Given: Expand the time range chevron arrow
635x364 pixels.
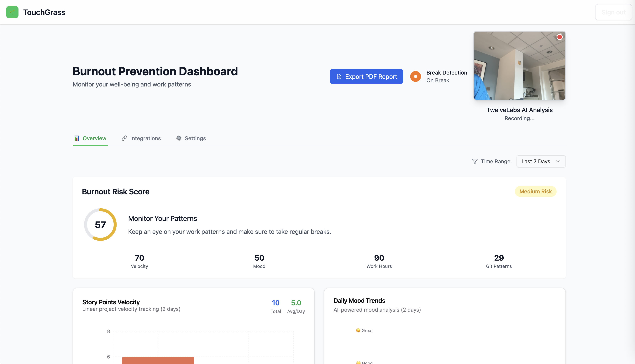Looking at the screenshot, I should point(558,162).
